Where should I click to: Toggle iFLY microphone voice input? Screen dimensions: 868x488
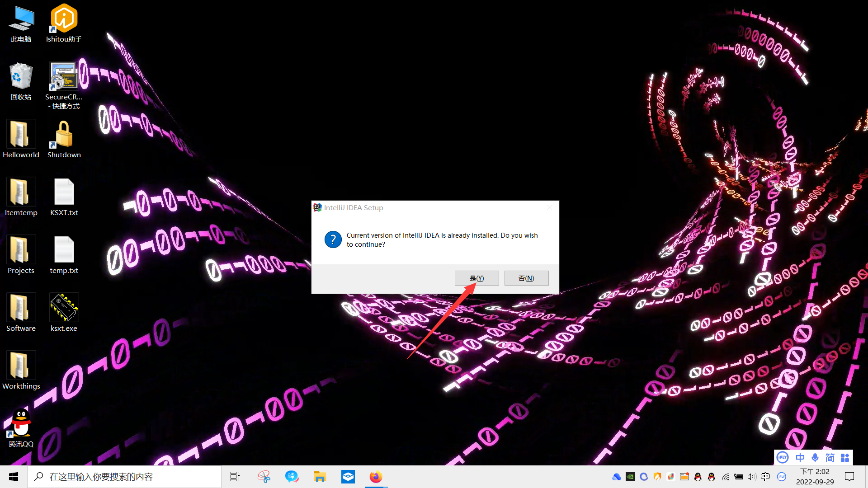point(815,458)
